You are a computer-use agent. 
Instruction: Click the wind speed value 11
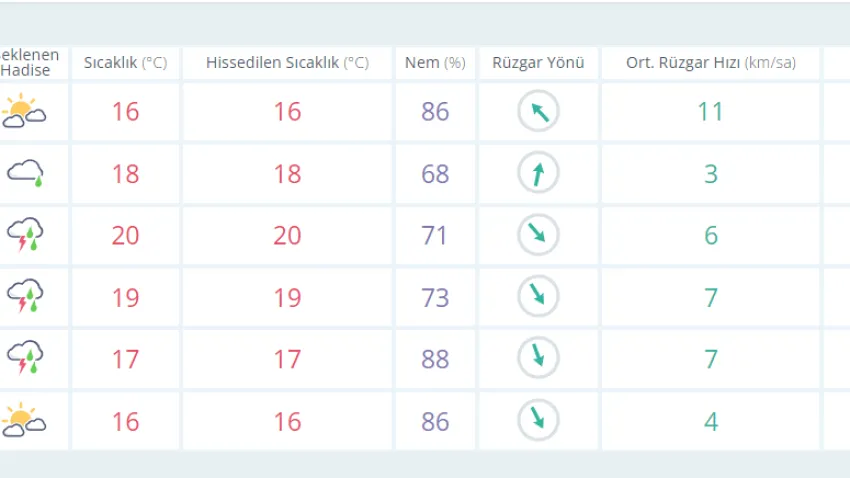click(x=710, y=111)
